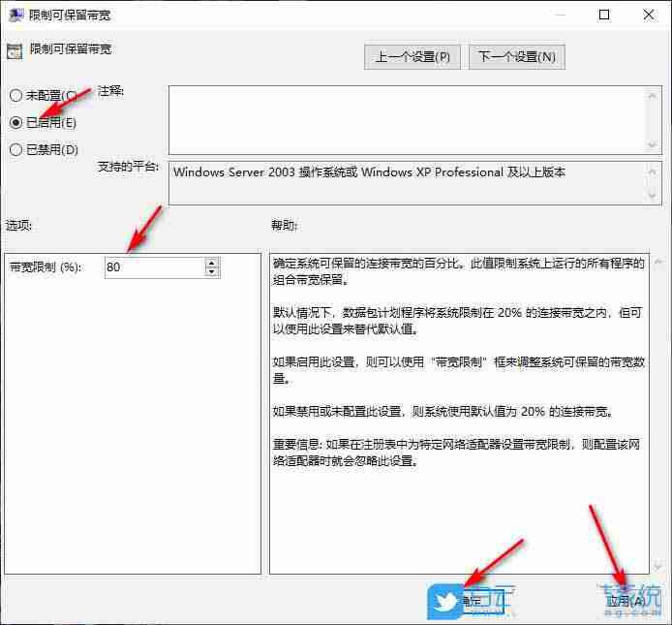
Task: Increase bandwidth limit with up spinner arrow
Action: 212,262
